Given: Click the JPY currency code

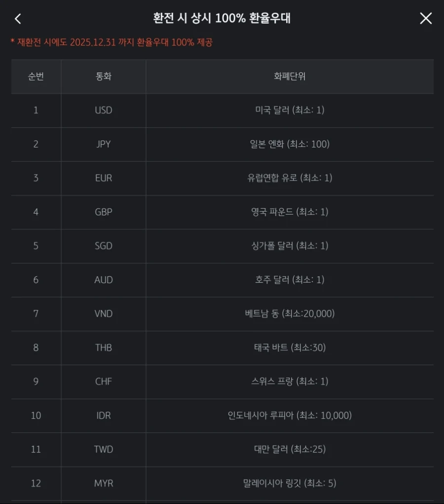Looking at the screenshot, I should pyautogui.click(x=104, y=144).
